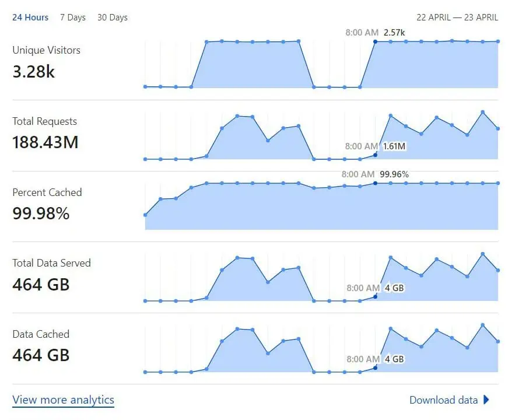
Task: Click the Total Requests 188.43M value
Action: click(x=45, y=142)
